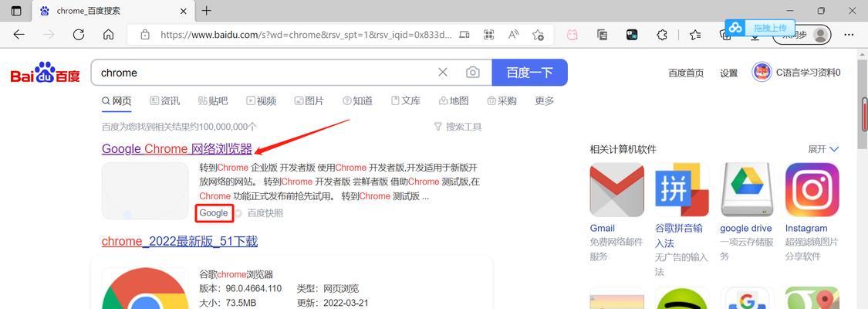
Task: Click the address bar URL
Action: tap(306, 35)
